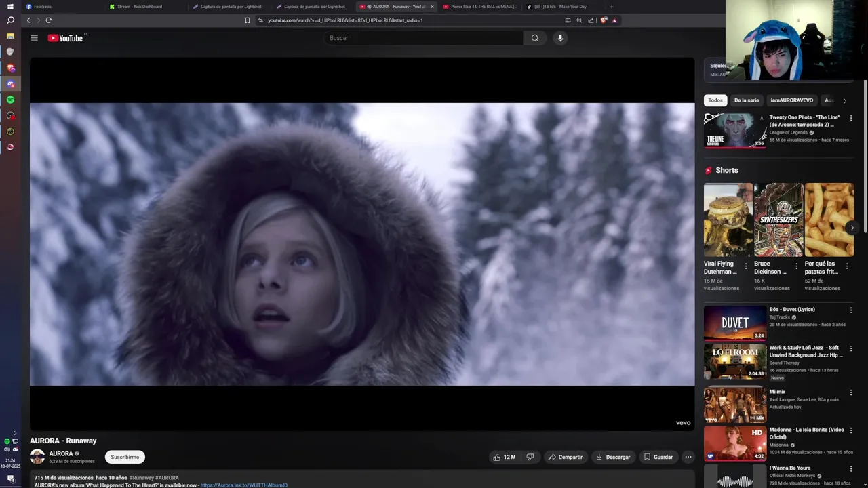The height and width of the screenshot is (488, 868).
Task: Open options for Viral Flying Dutchman short
Action: [746, 266]
